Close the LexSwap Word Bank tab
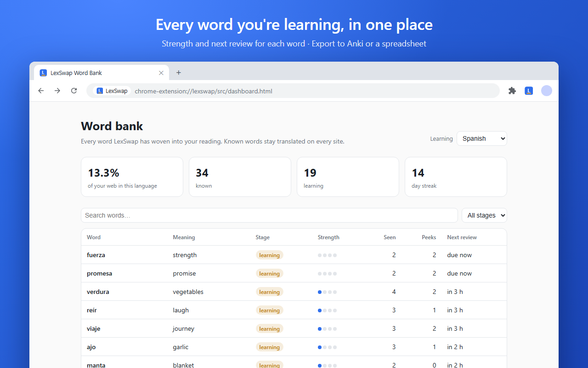This screenshot has width=588, height=368. coord(161,73)
